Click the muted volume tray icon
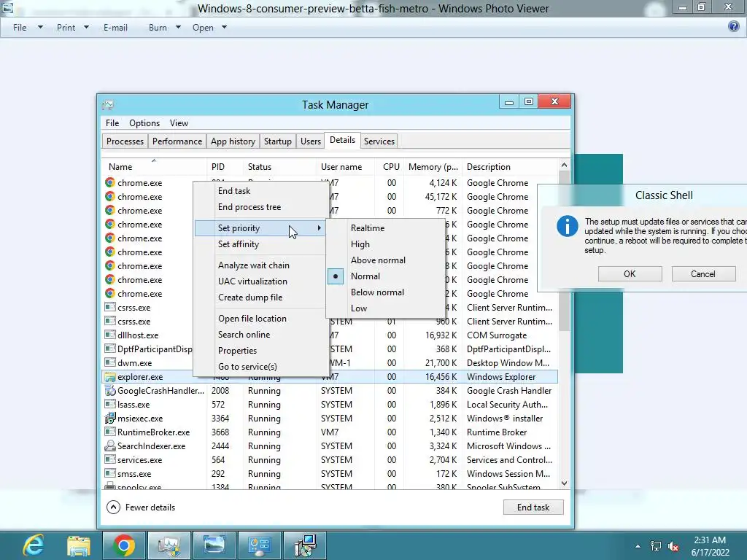The height and width of the screenshot is (560, 747). coord(673,546)
